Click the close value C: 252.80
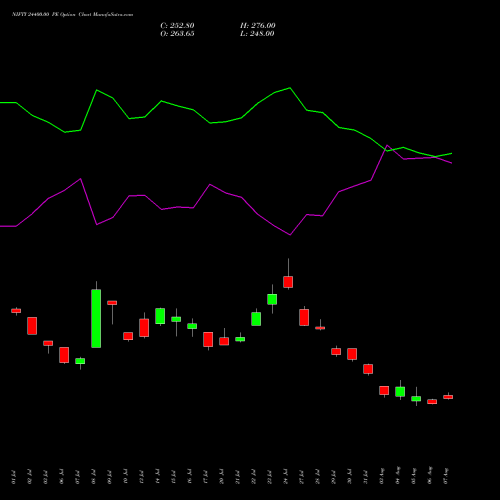 [x=177, y=26]
